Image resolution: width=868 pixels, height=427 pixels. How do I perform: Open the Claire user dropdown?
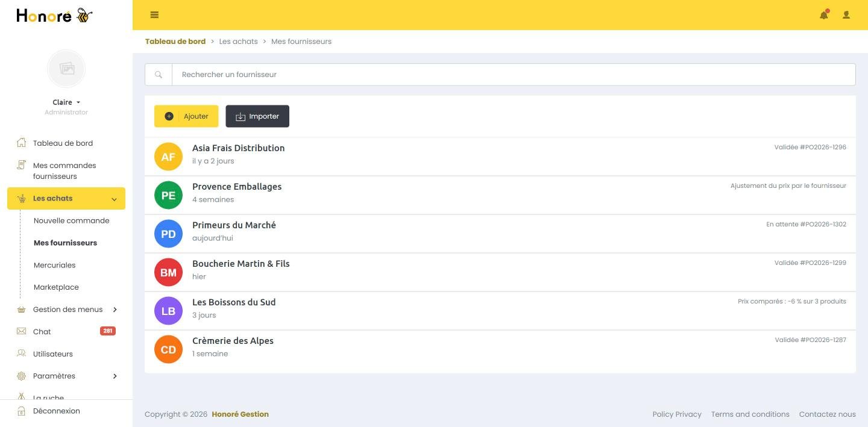66,102
